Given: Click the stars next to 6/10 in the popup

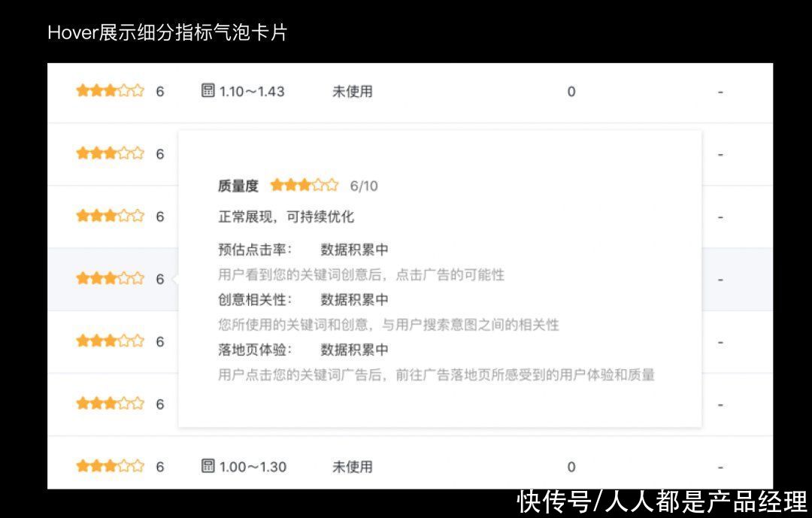Looking at the screenshot, I should pos(304,185).
